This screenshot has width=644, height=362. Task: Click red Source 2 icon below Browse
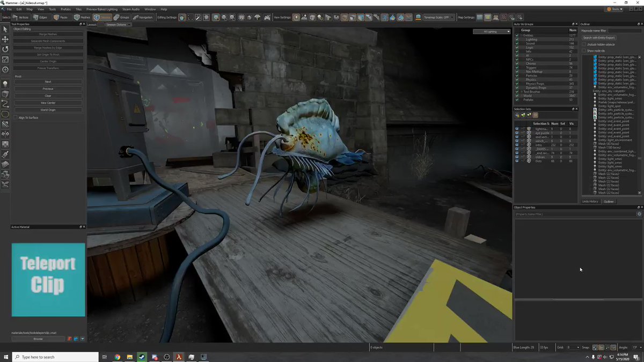coord(70,338)
